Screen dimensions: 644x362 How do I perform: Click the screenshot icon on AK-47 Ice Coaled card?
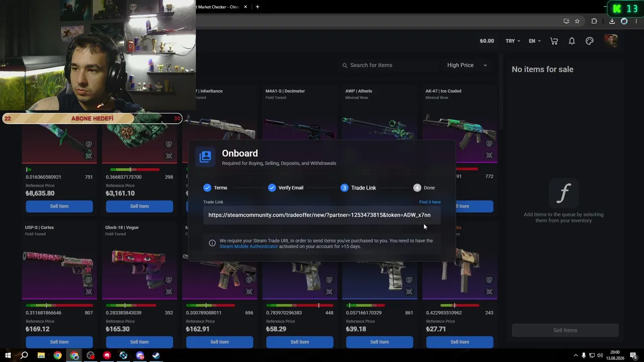tap(489, 144)
